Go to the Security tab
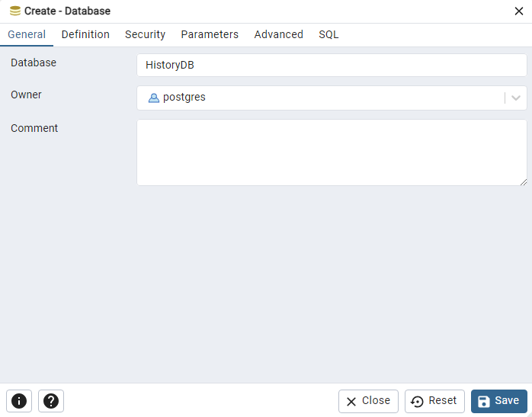 [145, 34]
